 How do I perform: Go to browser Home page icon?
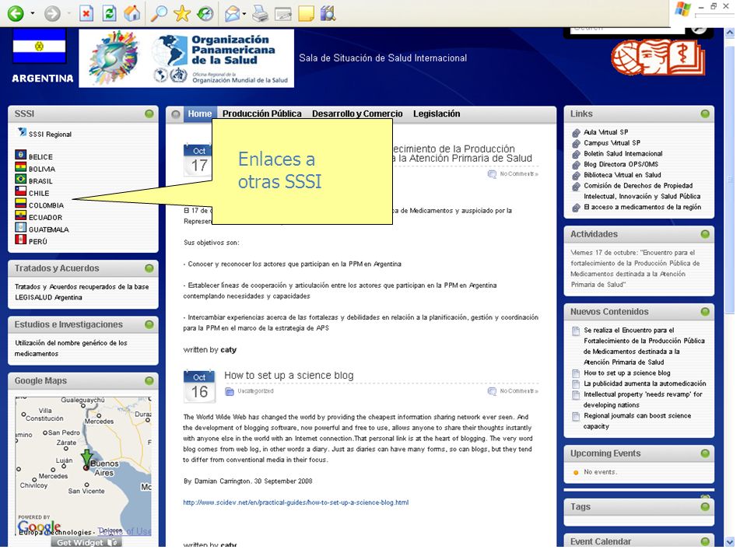(x=132, y=13)
